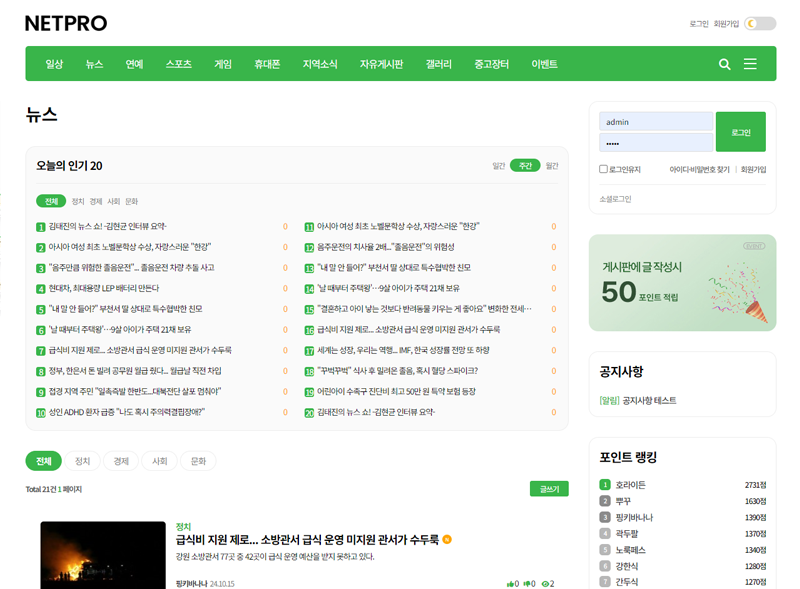Click the NETPRO logo
Screen dimensions: 800x589
(x=64, y=22)
